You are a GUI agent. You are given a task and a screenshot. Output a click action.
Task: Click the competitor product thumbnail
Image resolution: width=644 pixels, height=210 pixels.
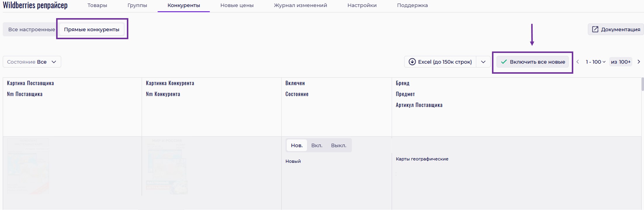tap(167, 166)
